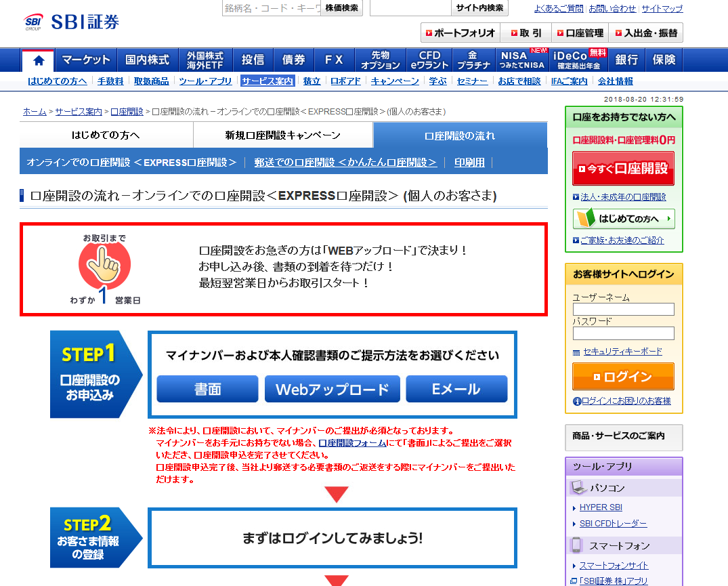Click the ポートフォリオ button

pyautogui.click(x=461, y=33)
